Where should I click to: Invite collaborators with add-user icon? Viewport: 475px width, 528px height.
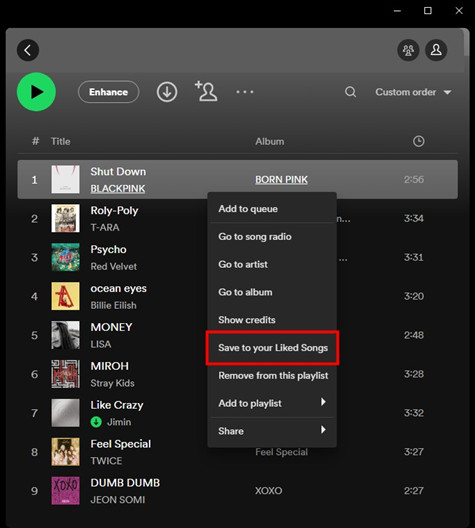(x=206, y=91)
